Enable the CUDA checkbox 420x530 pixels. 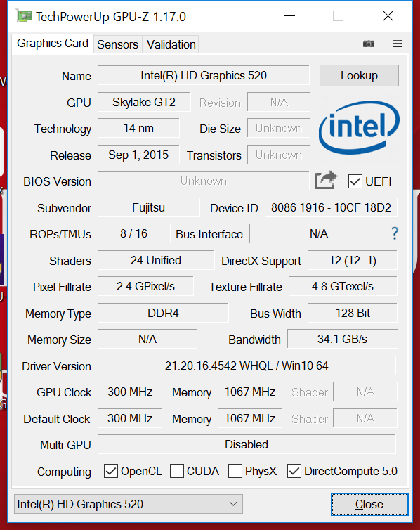coord(177,471)
